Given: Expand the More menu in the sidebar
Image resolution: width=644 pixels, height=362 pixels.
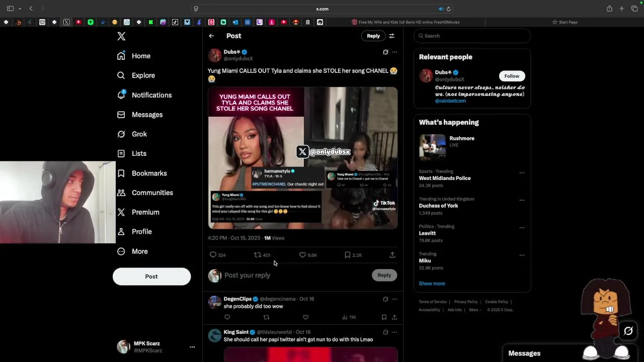Looking at the screenshot, I should tap(132, 251).
